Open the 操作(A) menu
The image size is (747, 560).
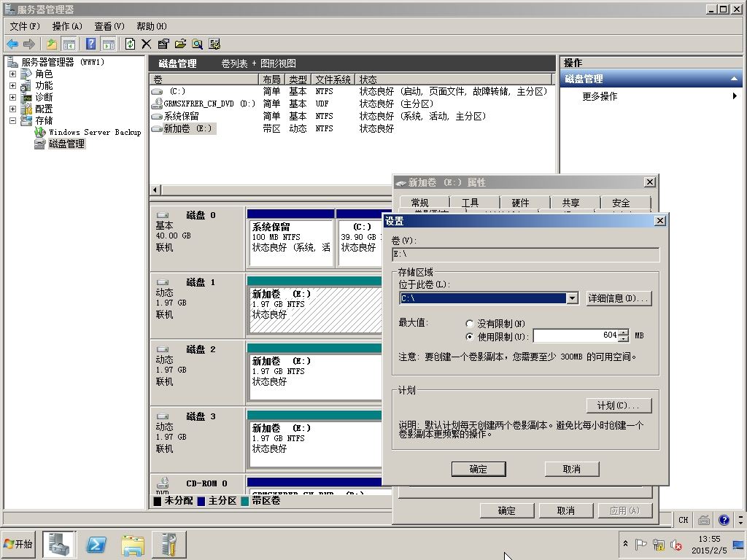point(67,26)
